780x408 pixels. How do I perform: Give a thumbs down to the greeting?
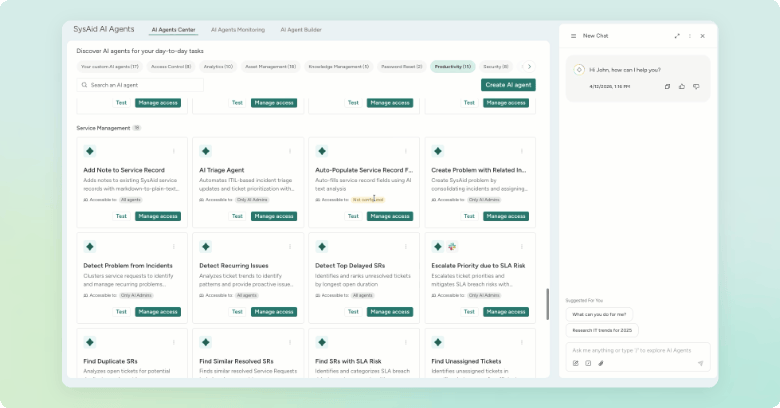(696, 87)
